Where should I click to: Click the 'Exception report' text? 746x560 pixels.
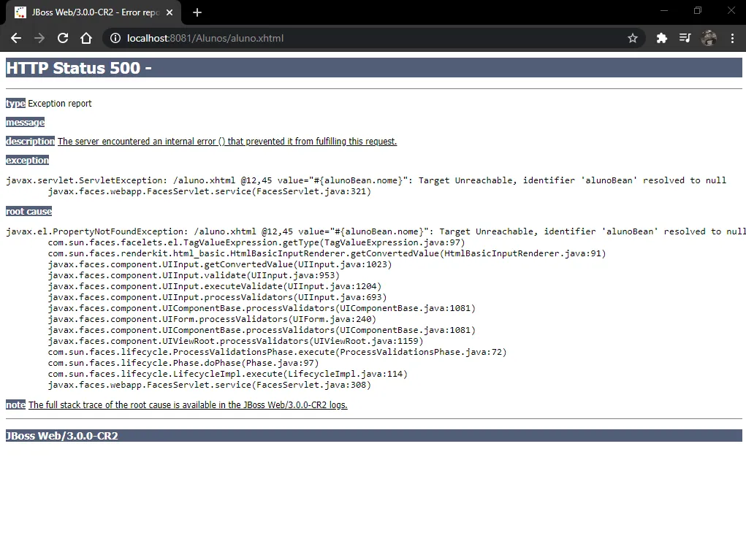point(59,103)
